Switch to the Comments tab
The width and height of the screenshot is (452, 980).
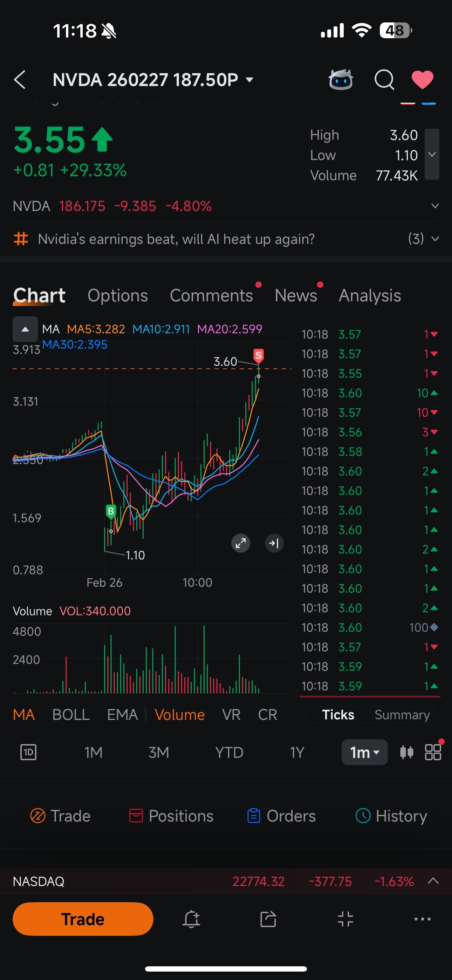pos(211,295)
